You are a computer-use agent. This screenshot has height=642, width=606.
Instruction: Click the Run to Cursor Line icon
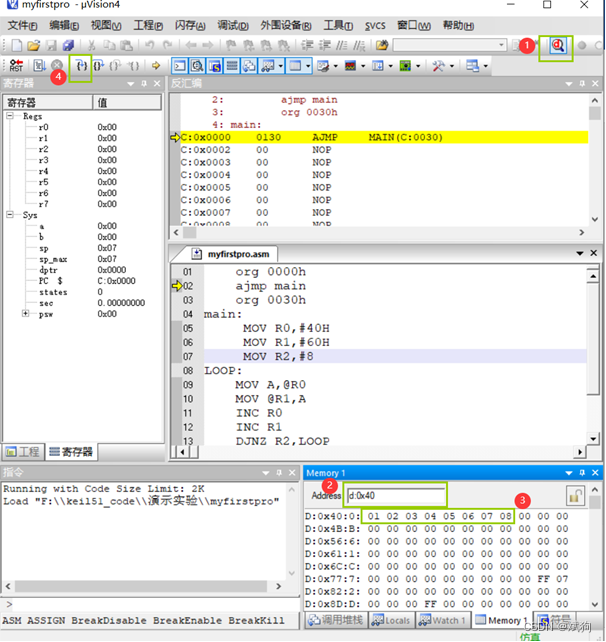tap(133, 66)
